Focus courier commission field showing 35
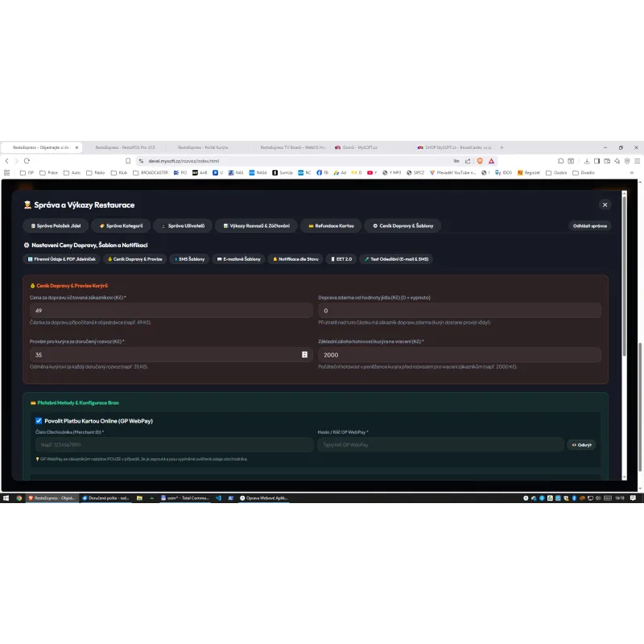The image size is (644, 644). pos(171,354)
